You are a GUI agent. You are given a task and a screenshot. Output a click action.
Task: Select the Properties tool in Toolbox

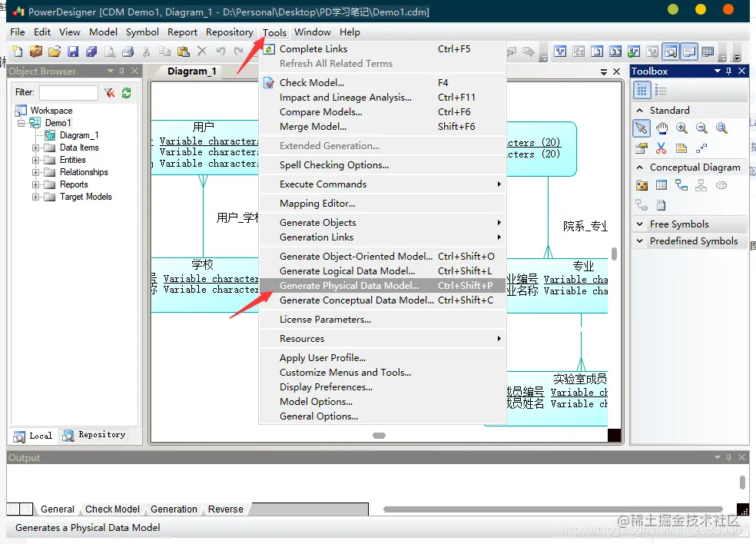[642, 148]
